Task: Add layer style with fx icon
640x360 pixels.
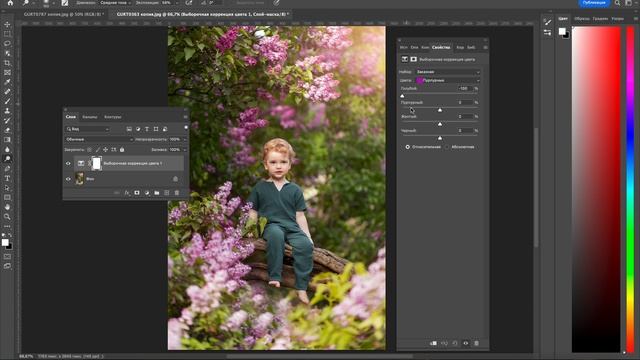Action: pyautogui.click(x=127, y=193)
